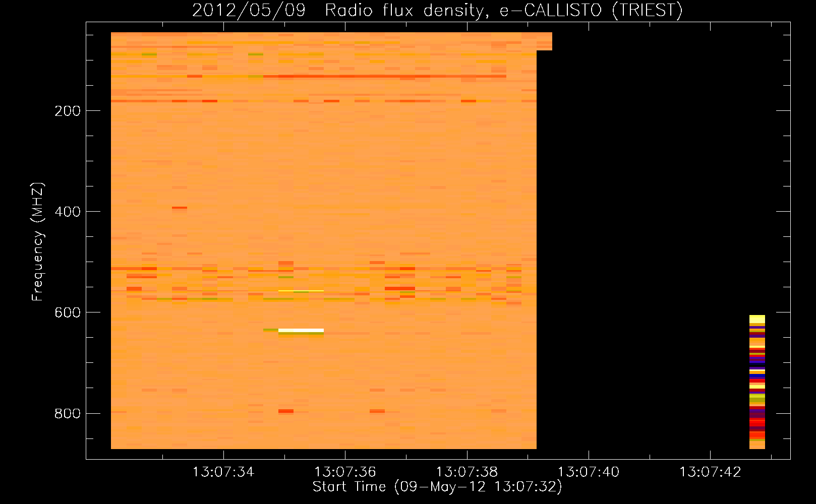Click the bright white burst near 640 MHz
The width and height of the screenshot is (816, 504).
click(301, 331)
